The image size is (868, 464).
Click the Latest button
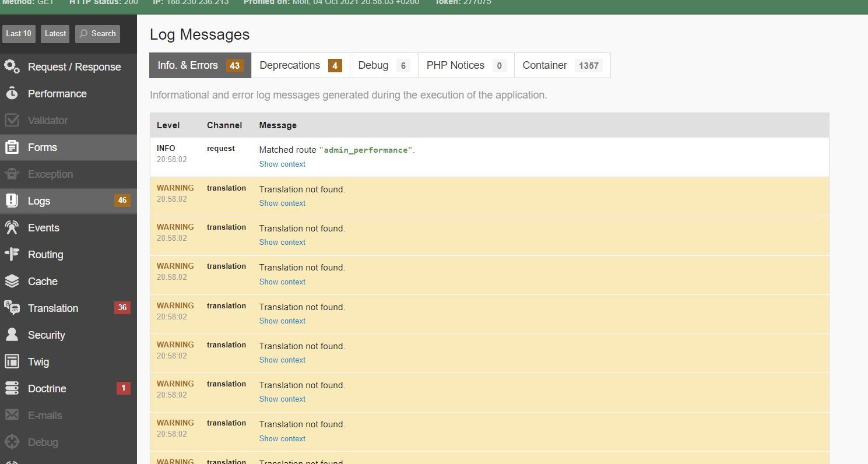tap(55, 34)
